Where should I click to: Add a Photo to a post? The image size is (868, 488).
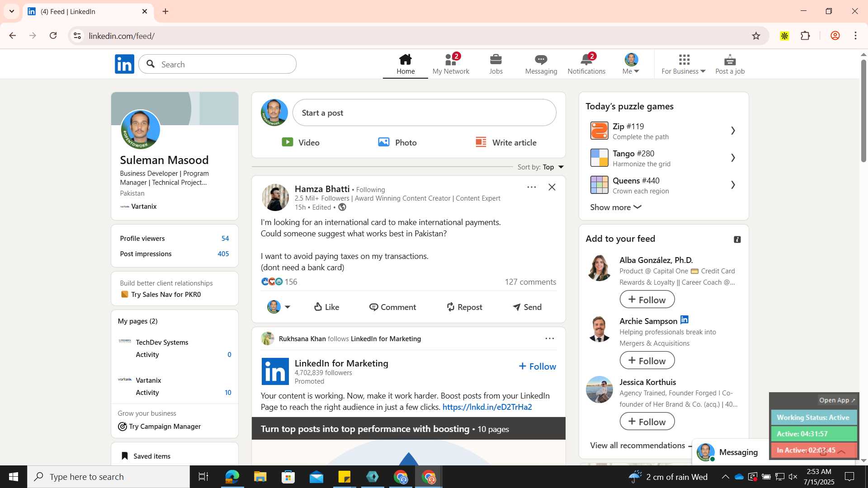397,142
